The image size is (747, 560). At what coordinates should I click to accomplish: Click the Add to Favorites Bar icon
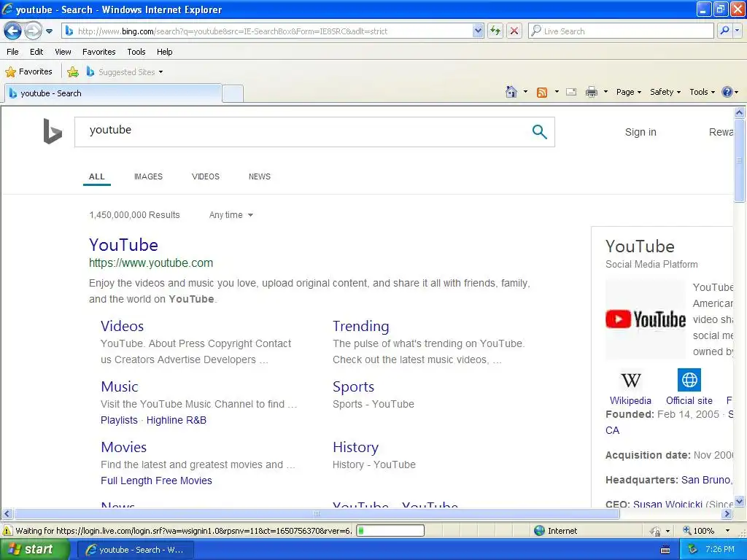(x=73, y=72)
